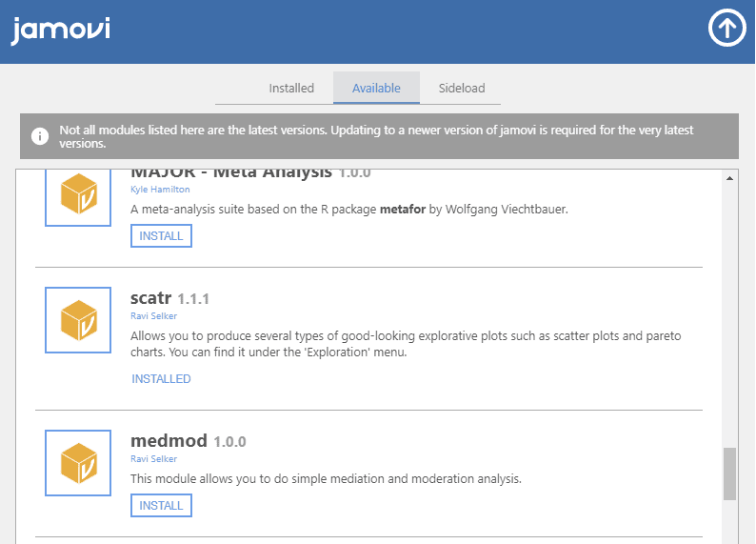Select the Available tab
The image size is (756, 544).
(x=376, y=89)
